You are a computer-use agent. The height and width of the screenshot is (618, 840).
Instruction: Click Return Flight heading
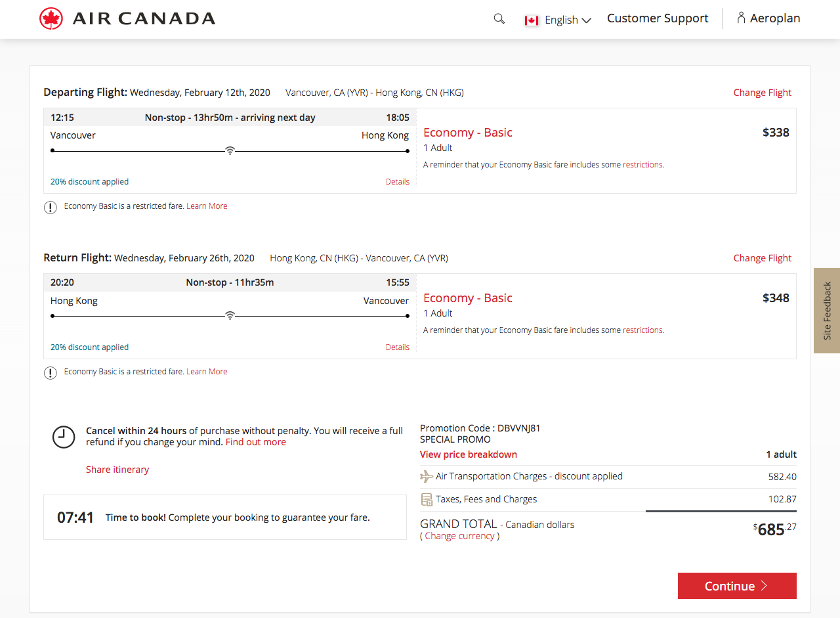[77, 258]
